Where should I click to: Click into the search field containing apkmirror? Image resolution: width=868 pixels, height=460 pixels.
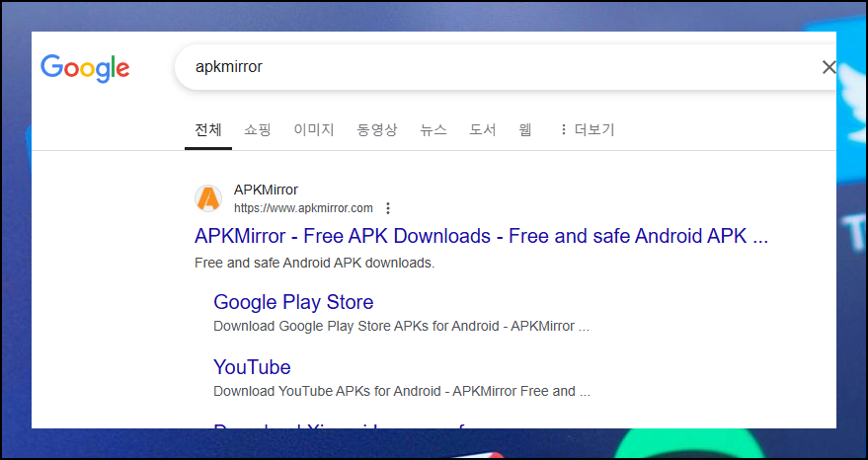pos(505,67)
